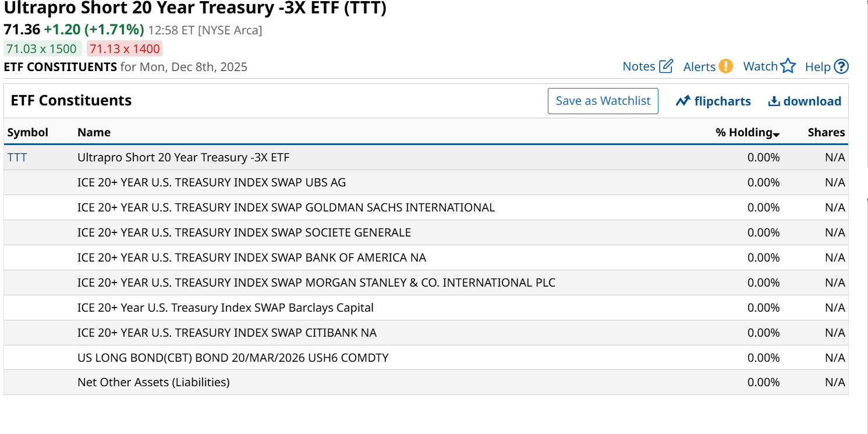868x434 pixels.
Task: Click the orange Alerts exclamation icon
Action: click(x=725, y=66)
